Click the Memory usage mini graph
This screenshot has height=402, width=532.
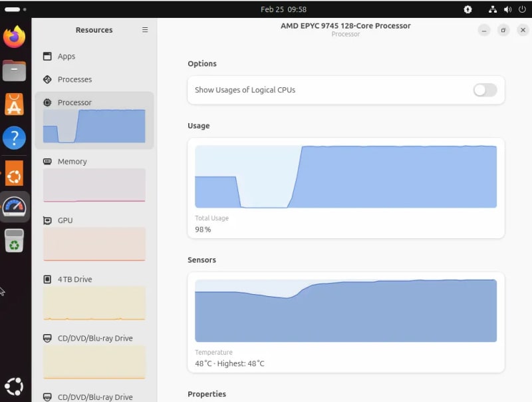94,185
